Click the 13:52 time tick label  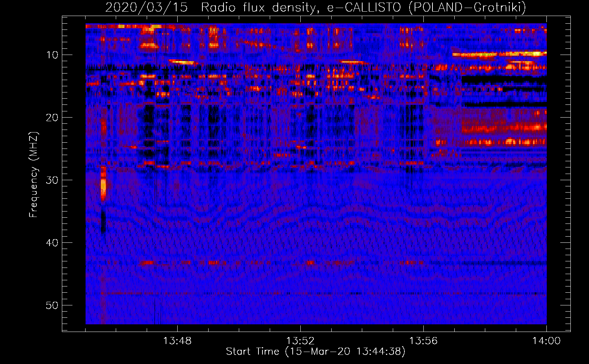300,341
